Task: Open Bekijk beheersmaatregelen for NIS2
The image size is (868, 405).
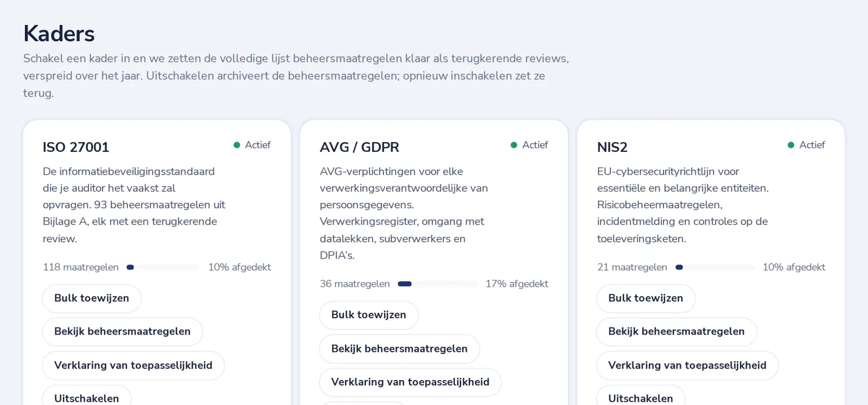Action: [676, 332]
